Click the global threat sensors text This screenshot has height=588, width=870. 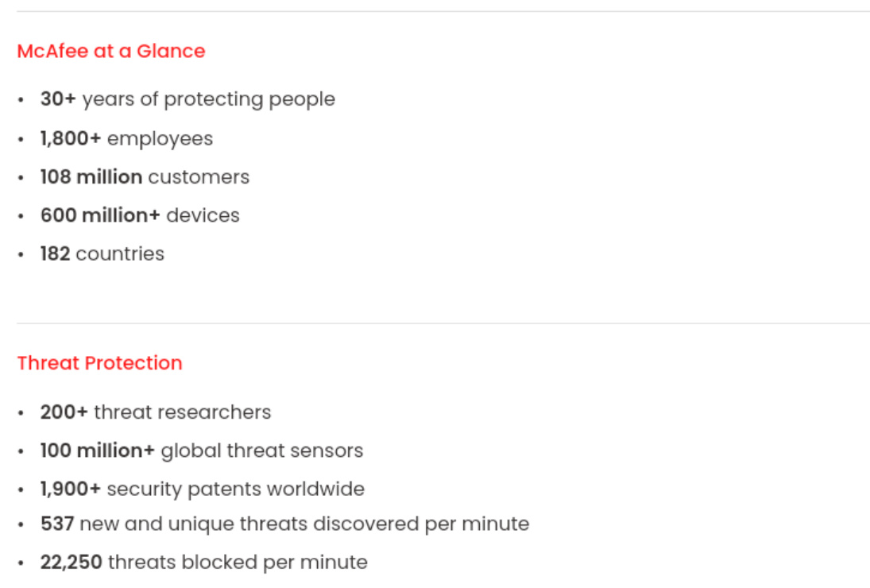(262, 451)
